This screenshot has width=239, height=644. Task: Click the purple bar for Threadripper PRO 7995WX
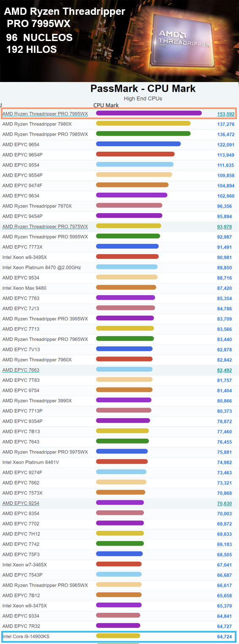(x=149, y=113)
